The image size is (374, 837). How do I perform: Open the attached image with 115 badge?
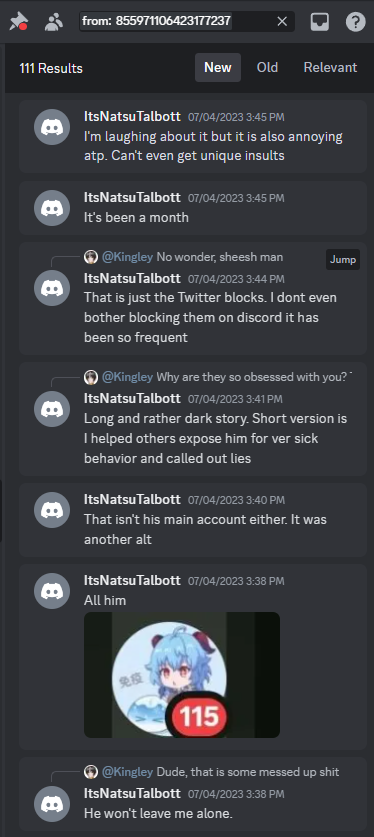[182, 675]
